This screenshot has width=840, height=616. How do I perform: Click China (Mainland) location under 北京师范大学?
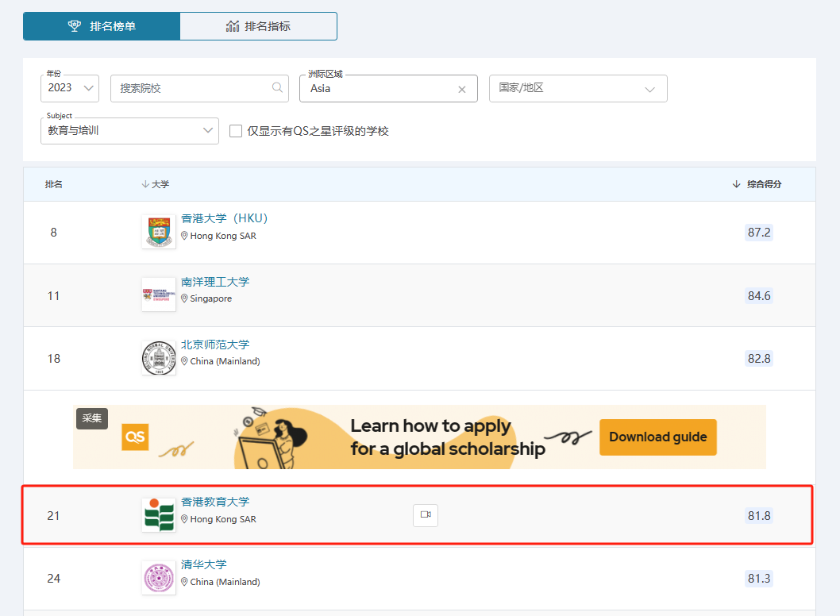click(x=225, y=361)
